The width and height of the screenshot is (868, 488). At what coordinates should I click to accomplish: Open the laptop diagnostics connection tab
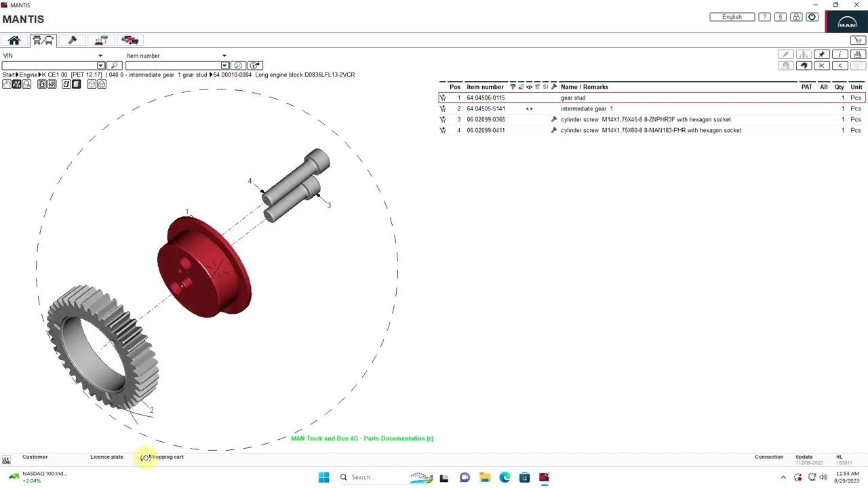[101, 41]
